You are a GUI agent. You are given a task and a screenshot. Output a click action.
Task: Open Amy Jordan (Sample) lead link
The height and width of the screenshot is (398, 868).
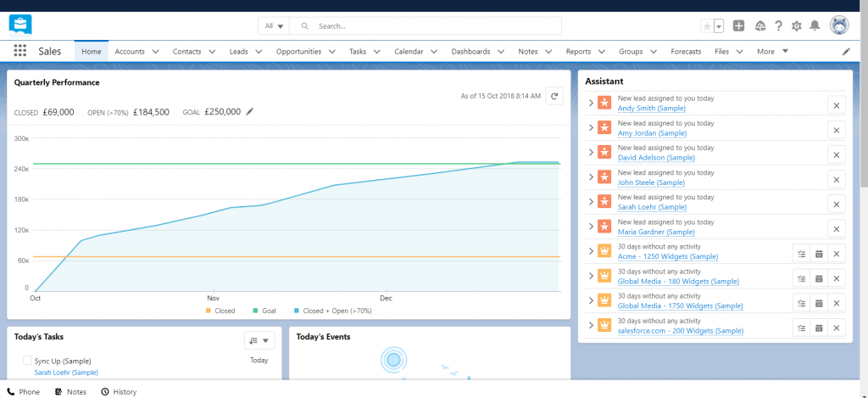tap(652, 133)
